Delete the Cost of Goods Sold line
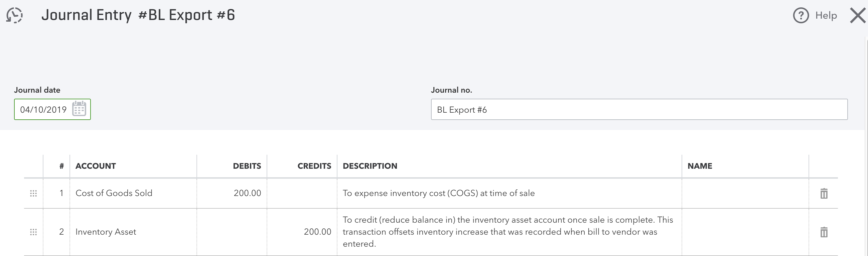 [824, 193]
